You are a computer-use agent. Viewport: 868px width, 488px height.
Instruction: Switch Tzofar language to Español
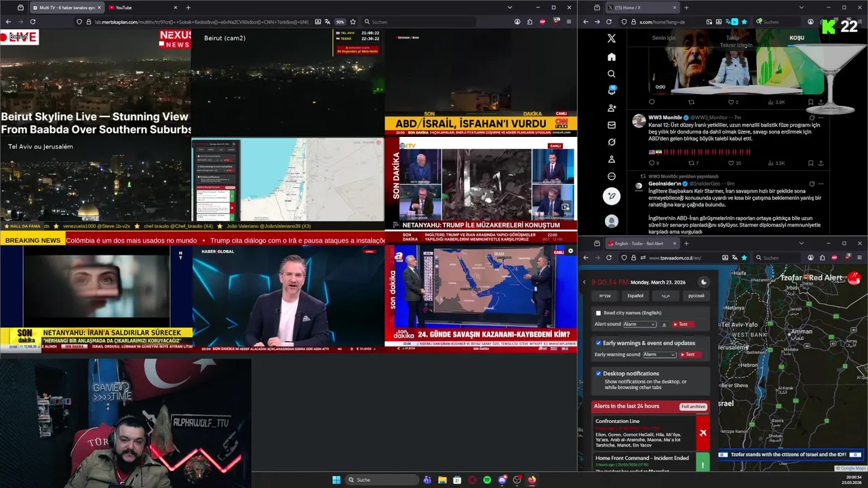(635, 296)
